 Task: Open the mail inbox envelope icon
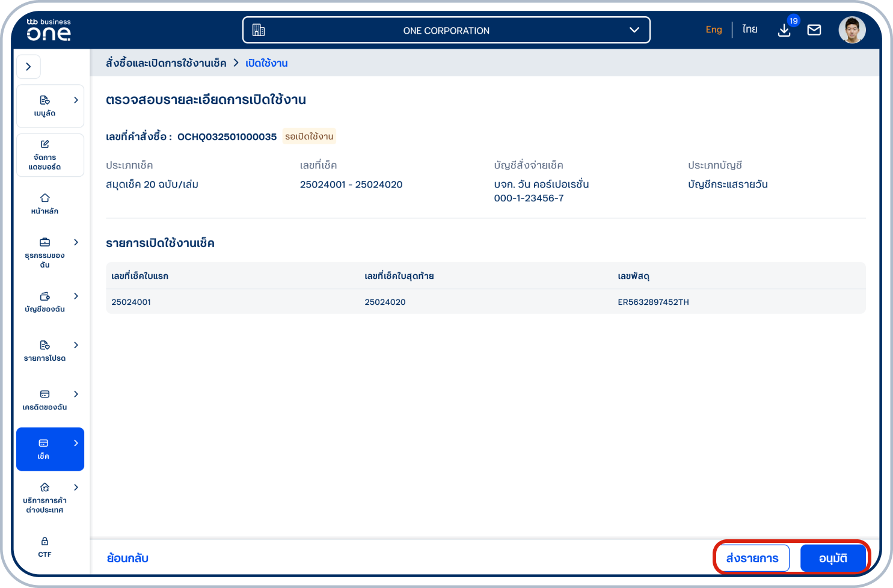(814, 30)
